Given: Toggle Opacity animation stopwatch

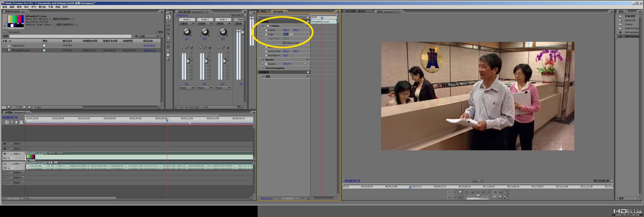Looking at the screenshot, I should point(266,64).
